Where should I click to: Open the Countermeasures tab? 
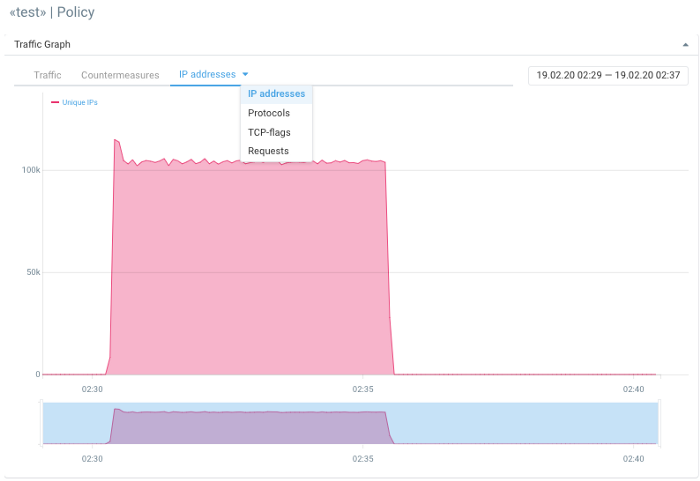tap(120, 75)
